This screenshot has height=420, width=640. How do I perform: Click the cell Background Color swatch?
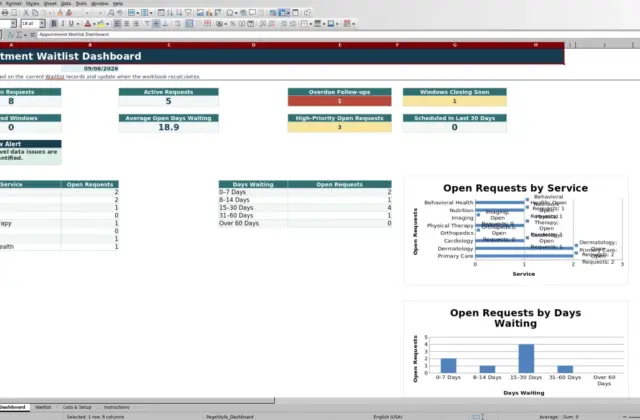(x=331, y=24)
